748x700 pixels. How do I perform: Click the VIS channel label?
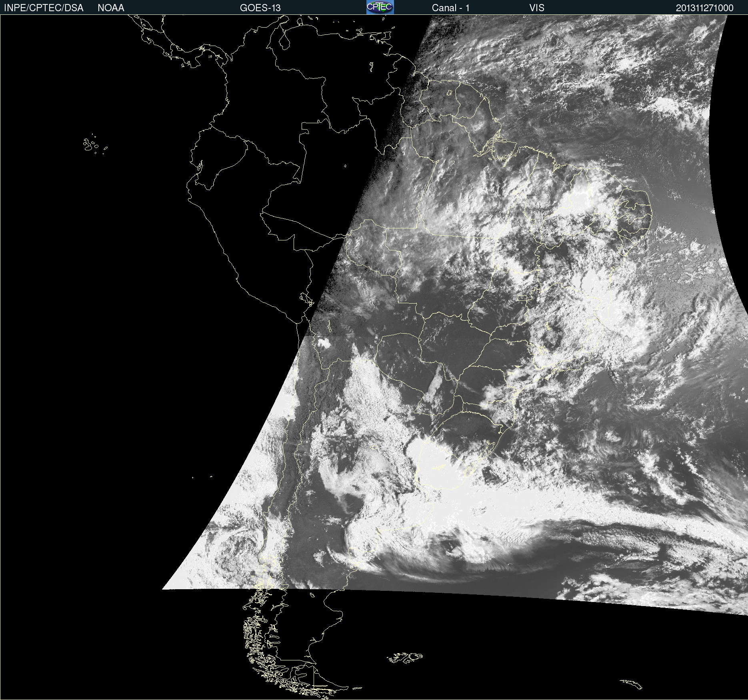[x=537, y=8]
